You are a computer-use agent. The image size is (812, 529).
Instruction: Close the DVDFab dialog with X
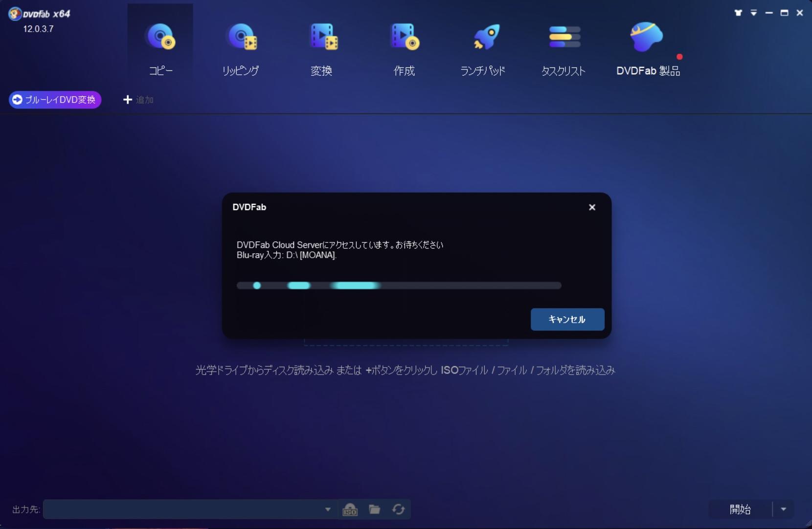592,207
